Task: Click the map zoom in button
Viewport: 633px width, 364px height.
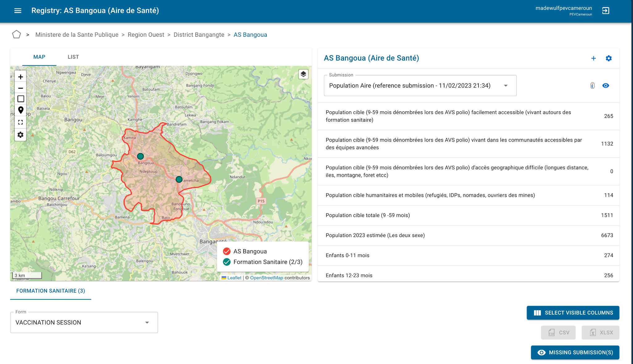Action: [21, 77]
